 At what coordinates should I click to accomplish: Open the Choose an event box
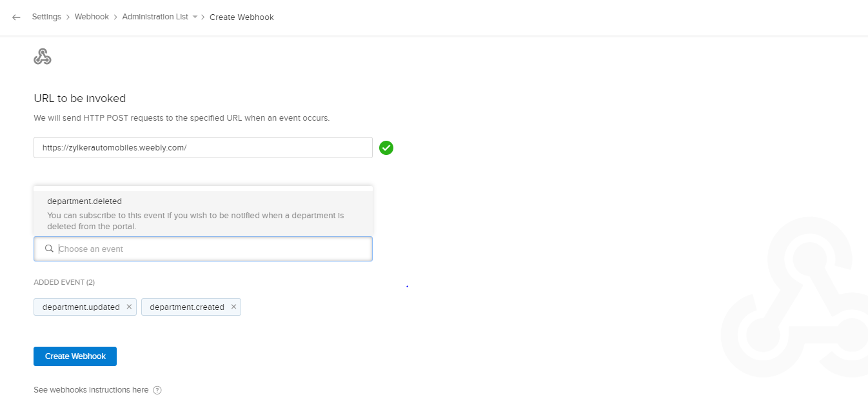tap(213, 249)
